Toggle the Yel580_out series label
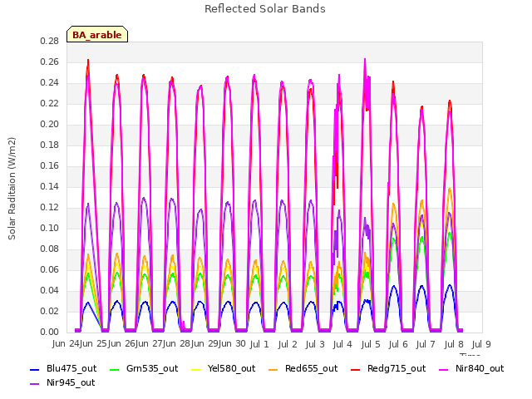The height and width of the screenshot is (399, 532). (x=231, y=368)
